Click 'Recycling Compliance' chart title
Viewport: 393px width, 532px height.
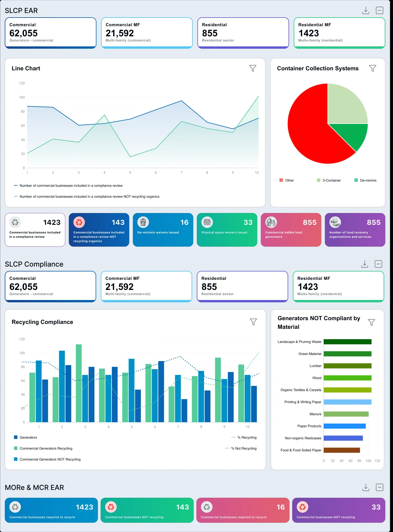(42, 322)
